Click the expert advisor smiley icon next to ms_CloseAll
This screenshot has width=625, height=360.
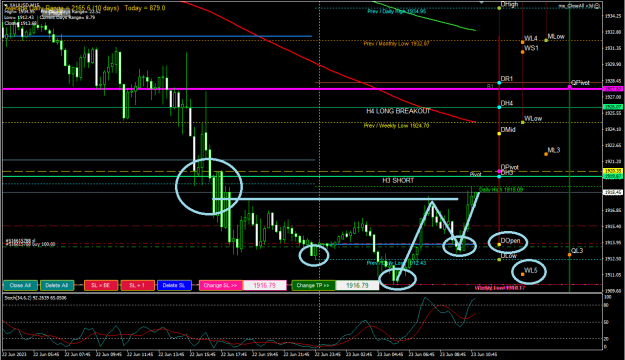pyautogui.click(x=597, y=6)
